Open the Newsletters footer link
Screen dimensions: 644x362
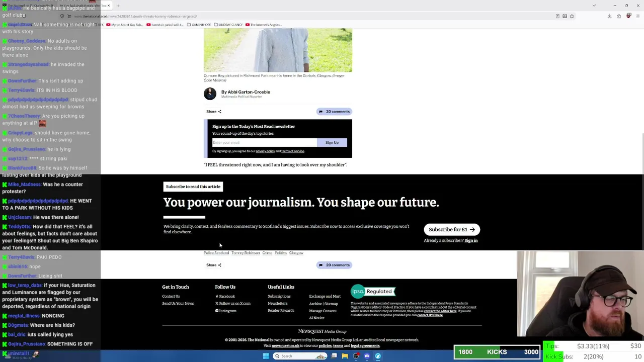coord(278,304)
